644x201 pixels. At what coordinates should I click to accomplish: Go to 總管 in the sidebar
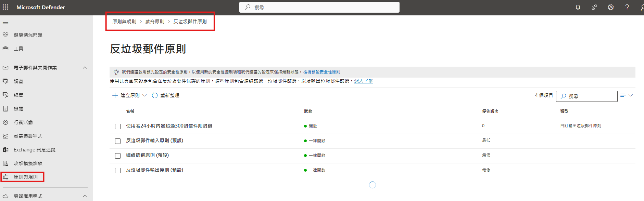coord(18,95)
